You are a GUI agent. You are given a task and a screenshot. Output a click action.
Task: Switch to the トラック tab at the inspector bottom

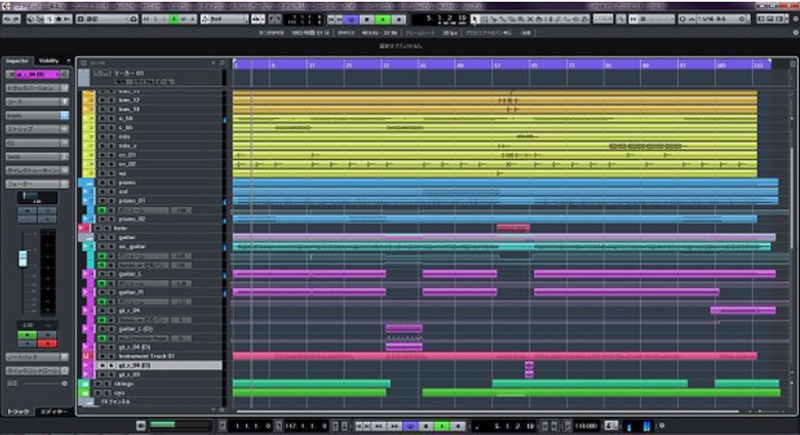tap(18, 412)
